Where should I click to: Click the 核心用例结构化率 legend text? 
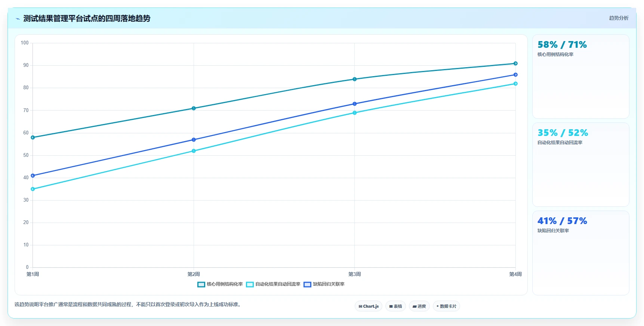click(x=225, y=284)
